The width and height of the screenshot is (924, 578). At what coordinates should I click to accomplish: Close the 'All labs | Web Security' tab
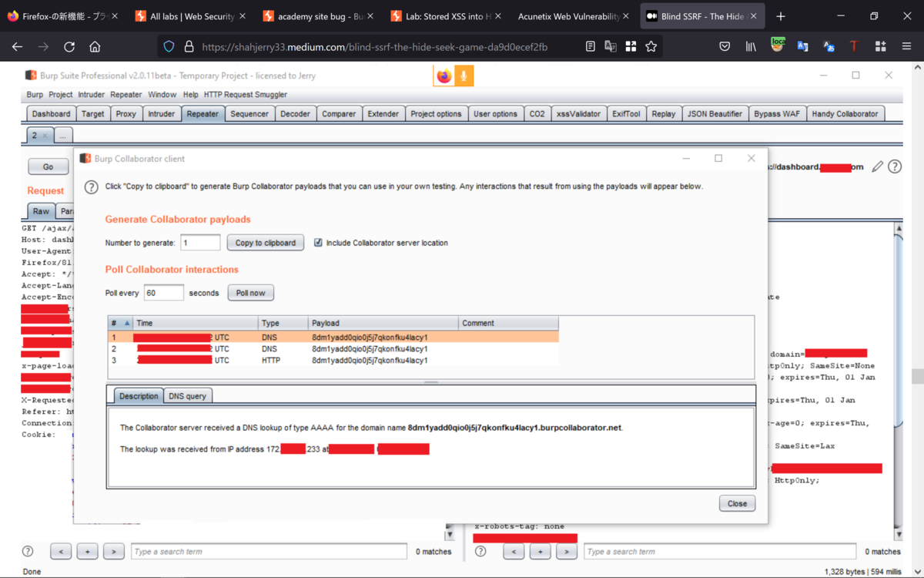(x=243, y=16)
